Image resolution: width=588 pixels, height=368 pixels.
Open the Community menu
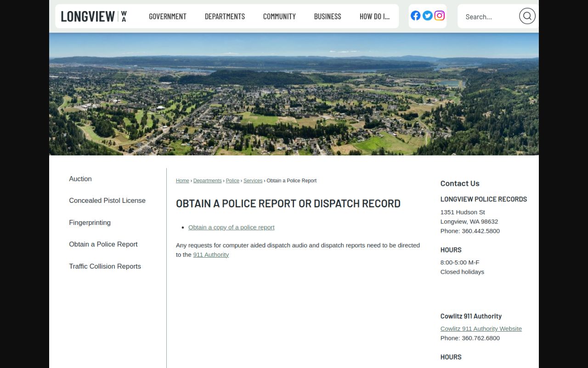[x=279, y=16]
